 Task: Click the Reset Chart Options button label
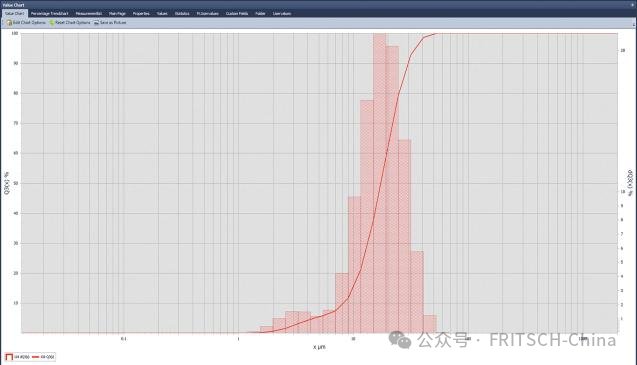73,23
